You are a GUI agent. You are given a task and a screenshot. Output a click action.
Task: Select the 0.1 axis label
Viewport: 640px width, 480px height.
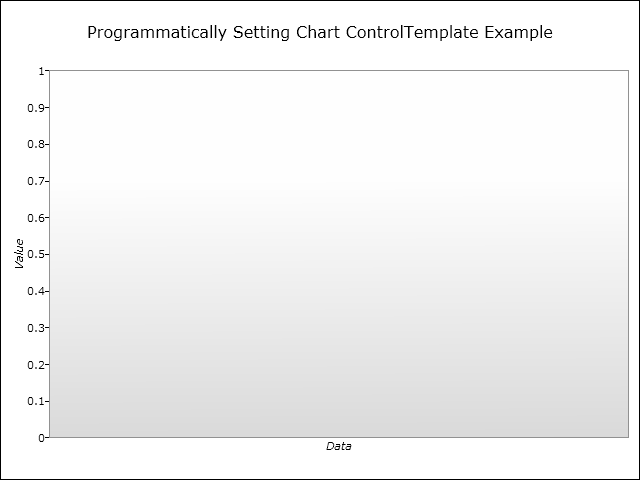[x=36, y=401]
